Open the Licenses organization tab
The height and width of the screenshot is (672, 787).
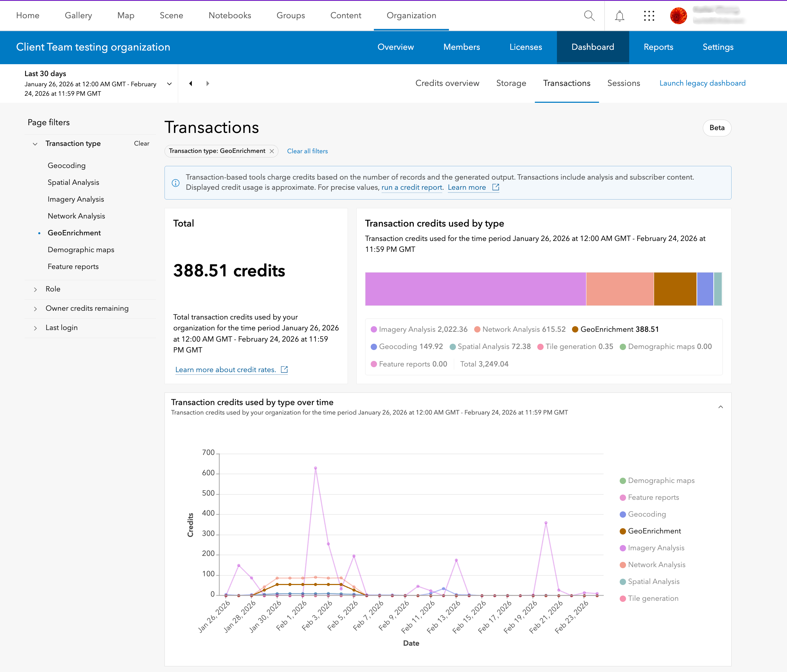(525, 47)
